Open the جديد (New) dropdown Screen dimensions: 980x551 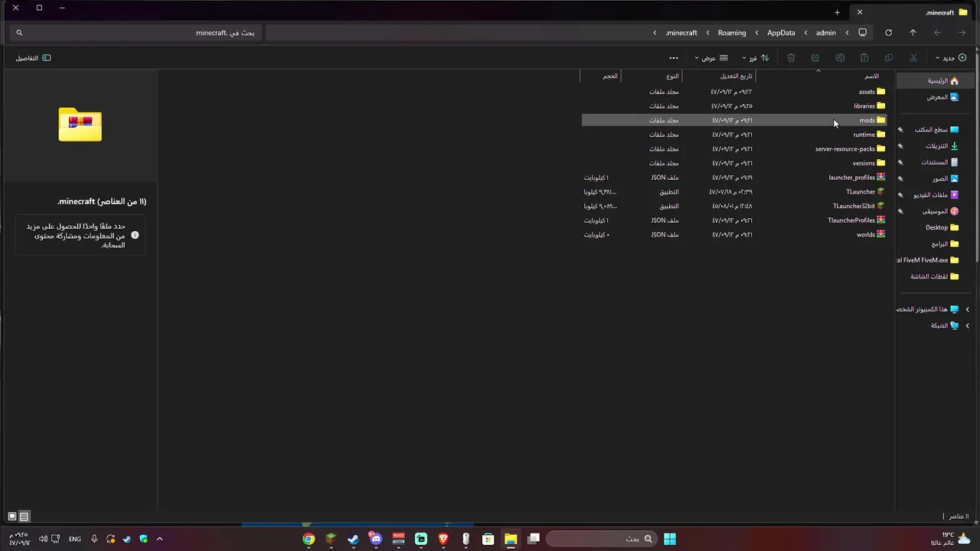951,58
